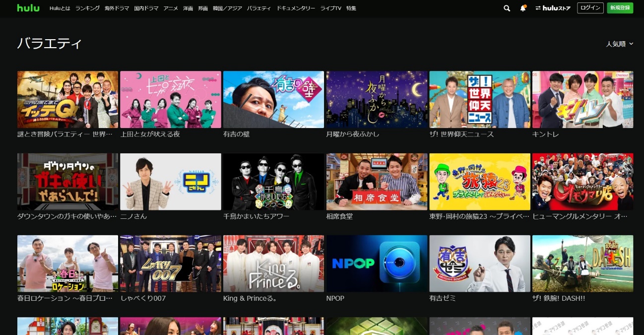
Task: Click the キントレ title text
Action: pyautogui.click(x=546, y=134)
